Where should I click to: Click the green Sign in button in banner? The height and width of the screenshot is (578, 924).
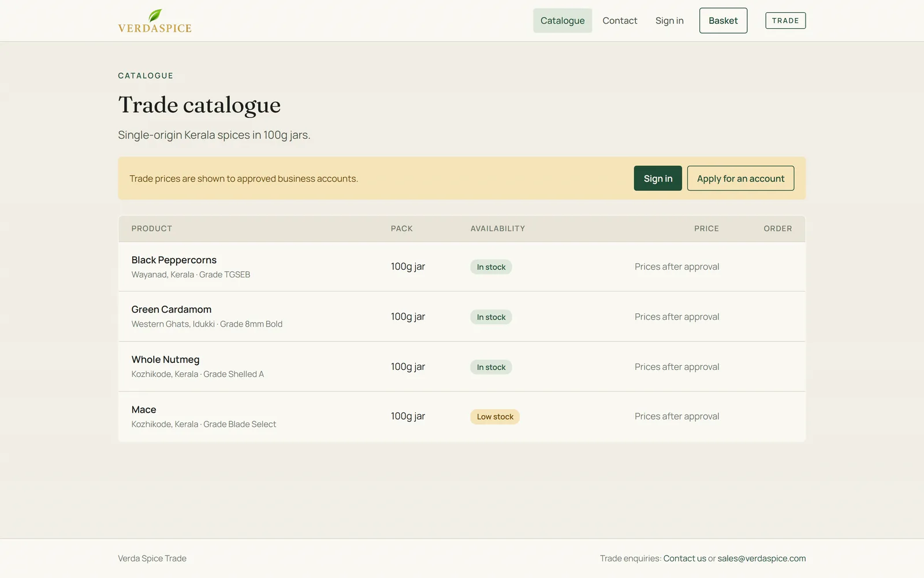pyautogui.click(x=658, y=179)
